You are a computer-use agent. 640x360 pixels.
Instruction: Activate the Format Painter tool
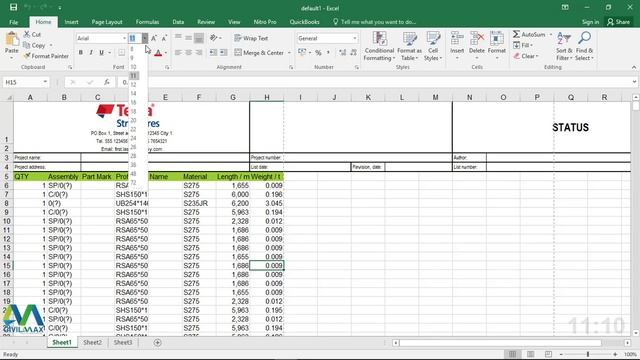tap(46, 56)
